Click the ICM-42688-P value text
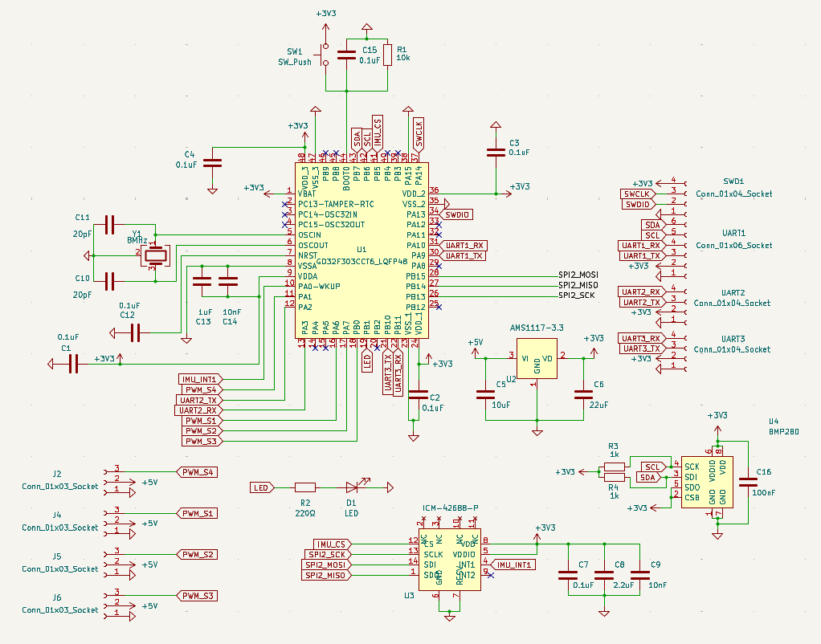The image size is (821, 644). tap(451, 507)
